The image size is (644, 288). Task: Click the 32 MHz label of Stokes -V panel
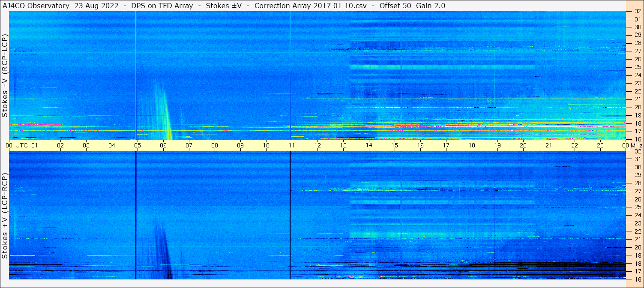(x=638, y=12)
